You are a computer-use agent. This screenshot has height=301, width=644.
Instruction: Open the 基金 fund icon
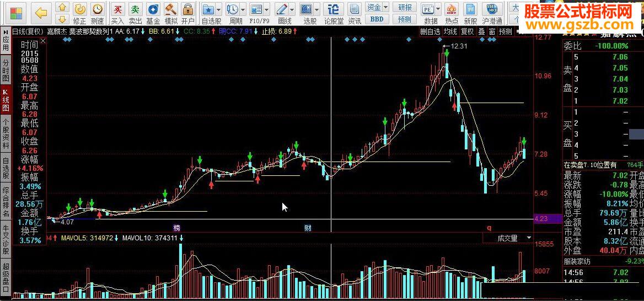(153, 13)
